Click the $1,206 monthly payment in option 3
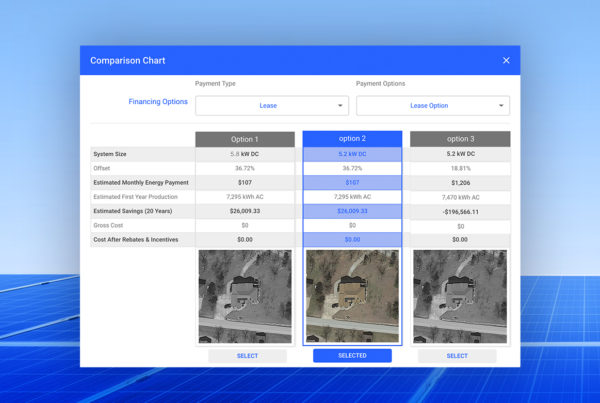 [460, 183]
